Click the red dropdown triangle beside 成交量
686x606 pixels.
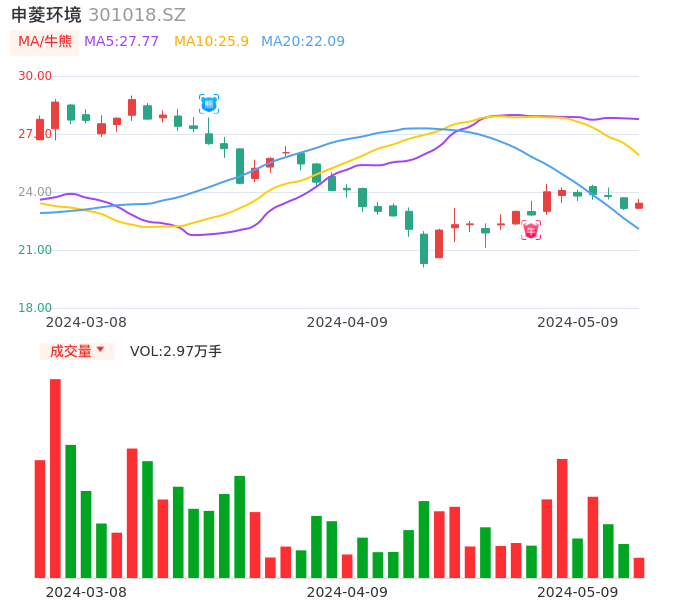pyautogui.click(x=100, y=350)
